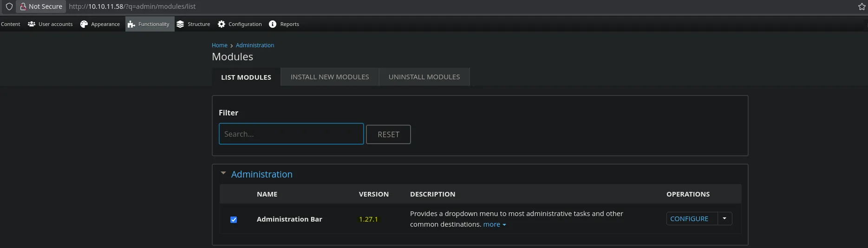Screen dimensions: 868x248
Task: Open Content in the admin bar
Action: [10, 24]
